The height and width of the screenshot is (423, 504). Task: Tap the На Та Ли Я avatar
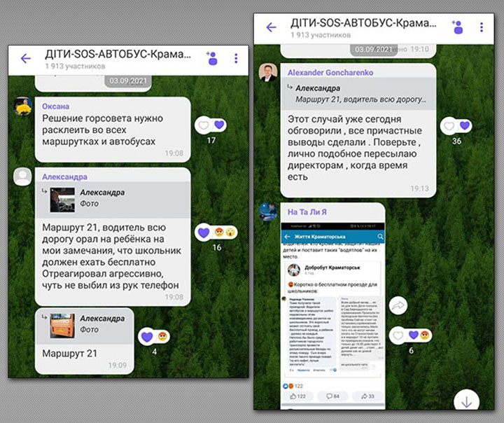click(268, 211)
